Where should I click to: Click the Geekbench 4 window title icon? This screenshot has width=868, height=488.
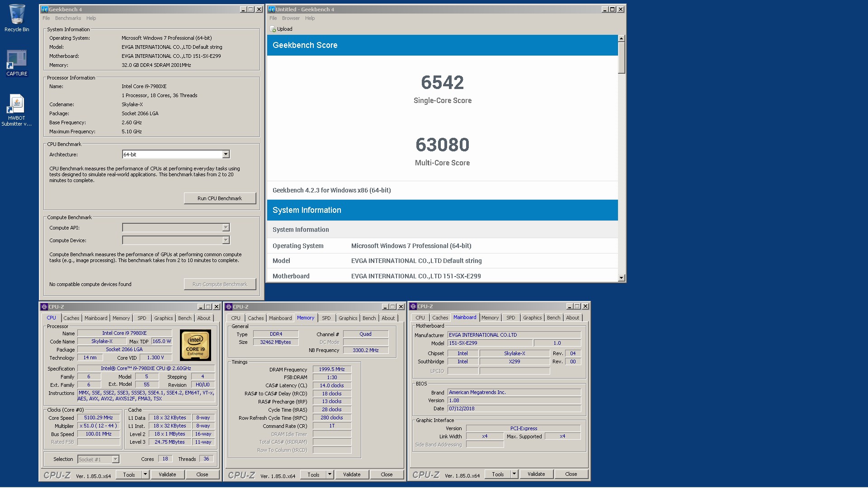click(x=45, y=9)
